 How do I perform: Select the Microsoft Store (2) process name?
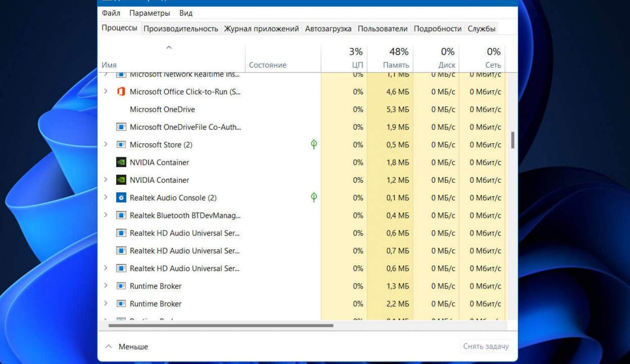[x=161, y=145]
